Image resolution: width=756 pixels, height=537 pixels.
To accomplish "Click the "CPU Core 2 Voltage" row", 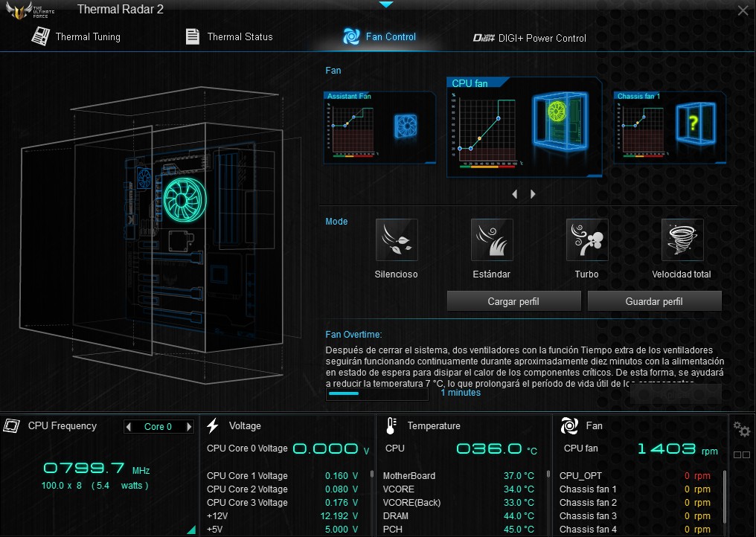I will [283, 489].
